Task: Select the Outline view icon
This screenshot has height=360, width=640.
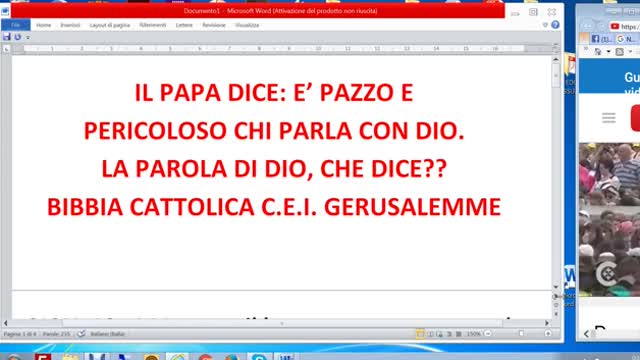Action: click(x=449, y=334)
